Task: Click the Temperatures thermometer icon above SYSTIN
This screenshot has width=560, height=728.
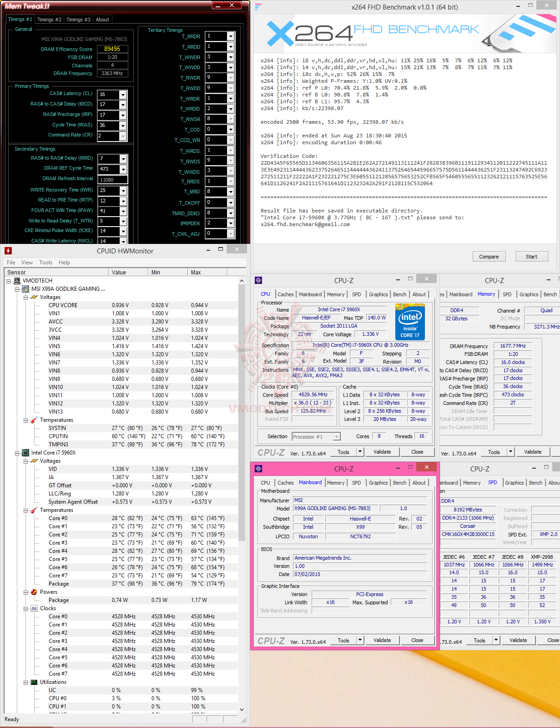Action: click(34, 420)
